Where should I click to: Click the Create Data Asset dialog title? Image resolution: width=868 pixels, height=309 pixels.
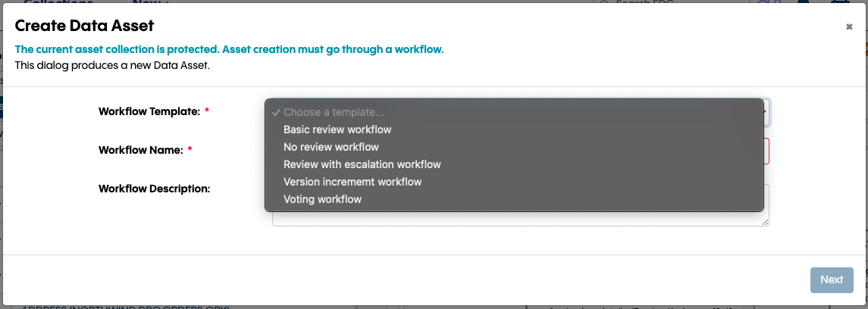tap(84, 26)
